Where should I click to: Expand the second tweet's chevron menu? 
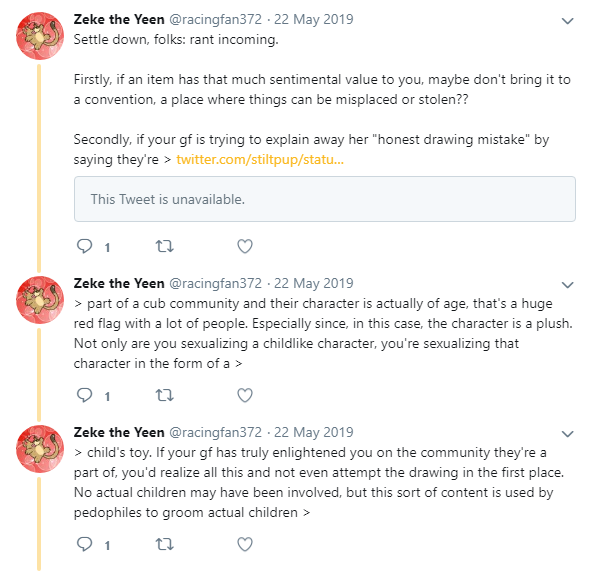pos(568,284)
